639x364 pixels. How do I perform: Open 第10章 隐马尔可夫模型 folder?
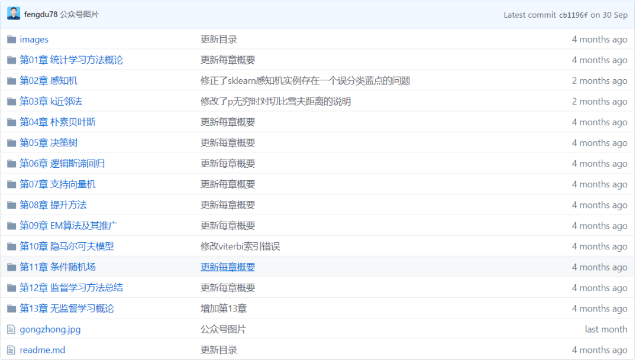[66, 246]
